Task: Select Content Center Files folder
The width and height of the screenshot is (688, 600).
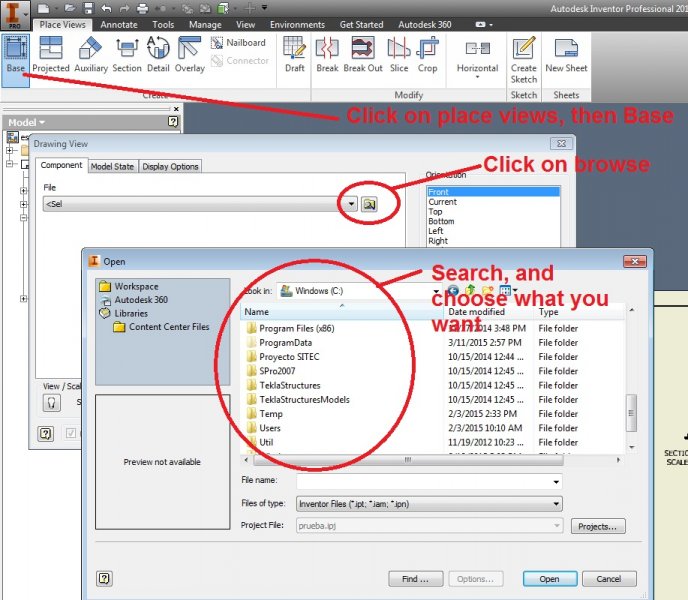Action: [x=161, y=327]
